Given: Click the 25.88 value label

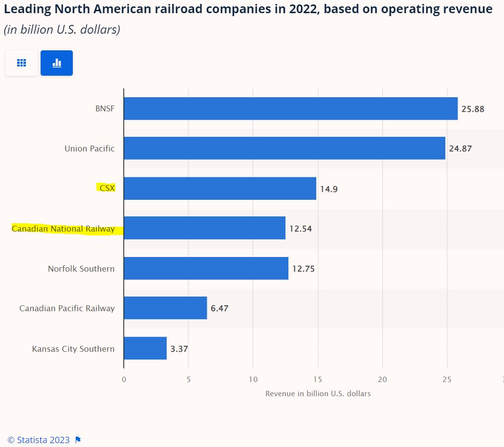Looking at the screenshot, I should [473, 109].
